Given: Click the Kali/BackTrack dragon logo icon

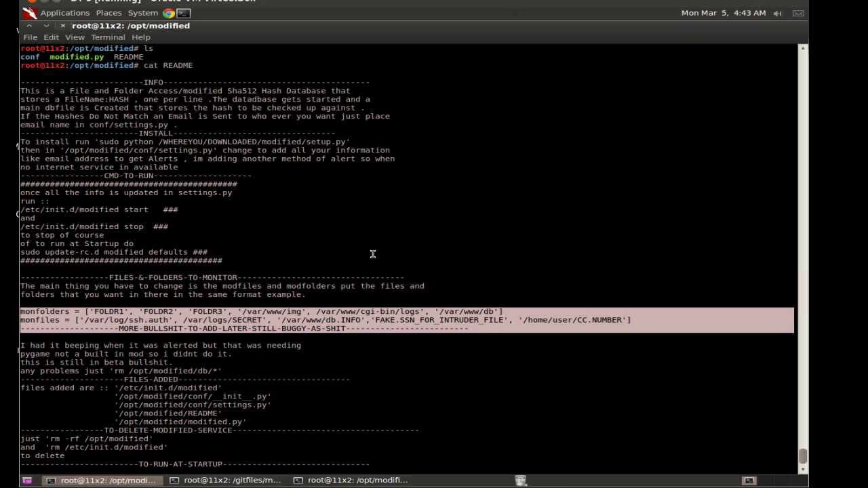Looking at the screenshot, I should point(29,13).
